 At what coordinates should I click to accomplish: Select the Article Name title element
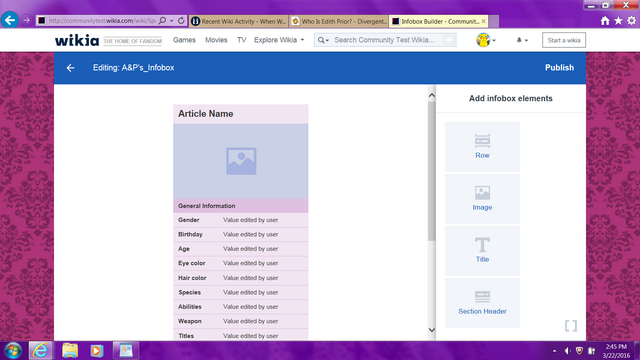241,114
